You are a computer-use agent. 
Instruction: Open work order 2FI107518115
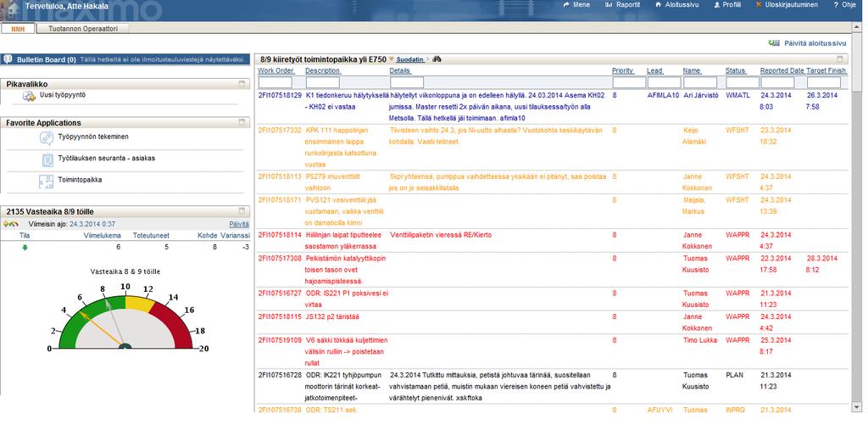[x=280, y=316]
